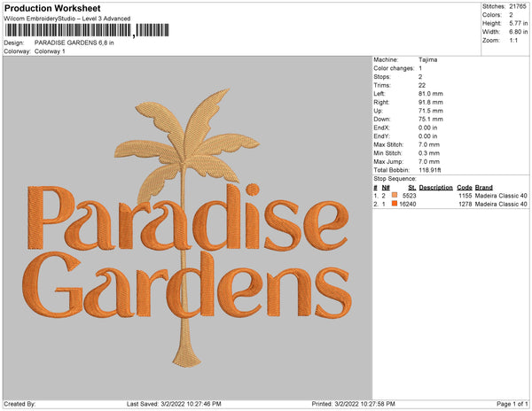Click thread code 1278
The height and width of the screenshot is (411, 532).
(x=465, y=204)
